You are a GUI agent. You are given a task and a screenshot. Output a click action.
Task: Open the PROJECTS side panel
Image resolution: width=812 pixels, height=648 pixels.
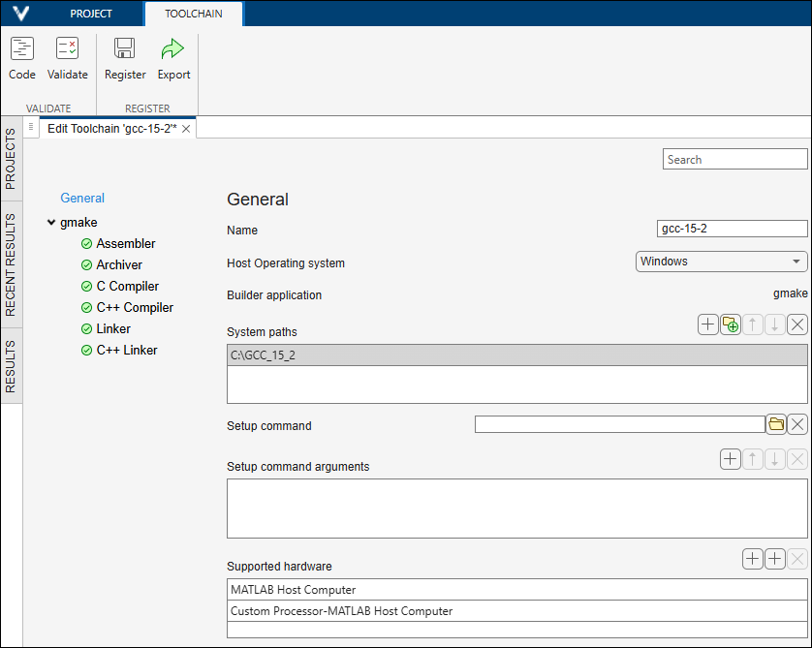click(11, 159)
